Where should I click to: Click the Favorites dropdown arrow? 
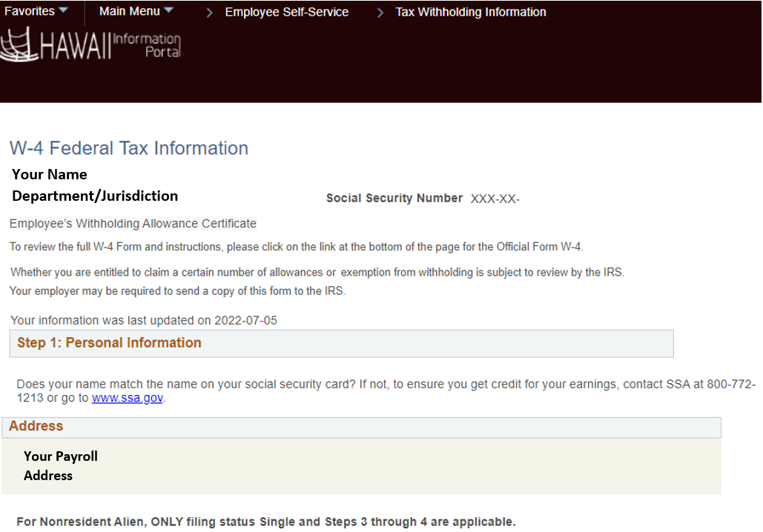tap(62, 10)
